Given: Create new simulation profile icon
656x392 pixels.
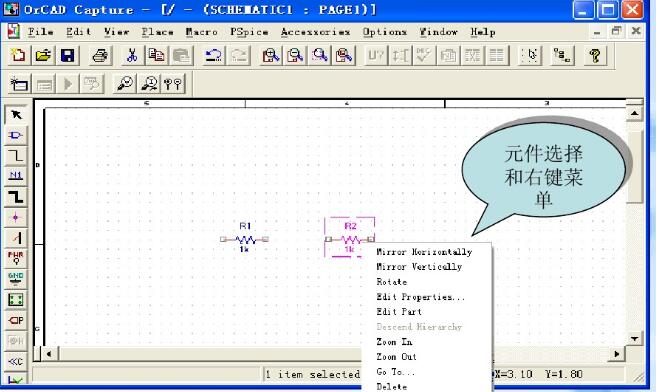Looking at the screenshot, I should click(x=19, y=84).
